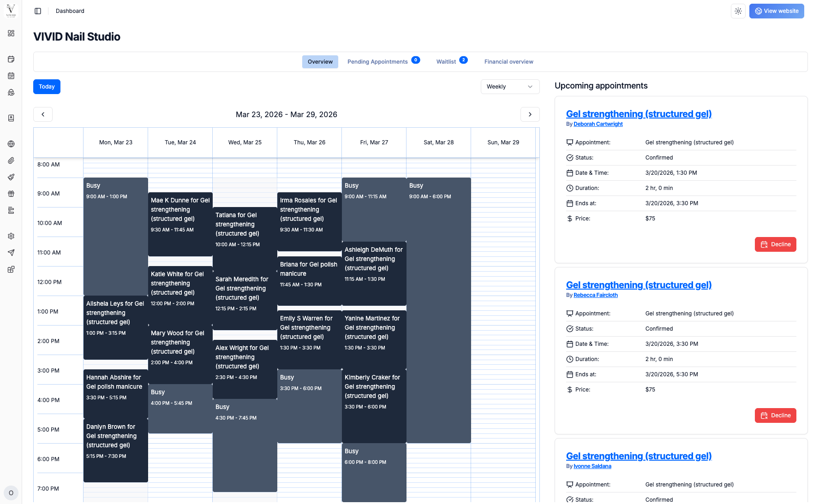Click the VIVID logo in the sidebar
The image size is (819, 504).
pyautogui.click(x=11, y=11)
